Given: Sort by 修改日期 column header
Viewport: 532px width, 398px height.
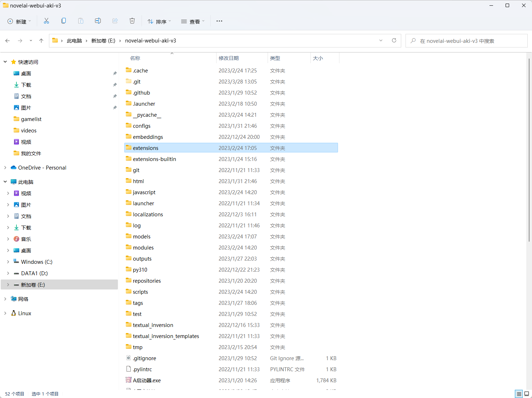Looking at the screenshot, I should pyautogui.click(x=229, y=58).
